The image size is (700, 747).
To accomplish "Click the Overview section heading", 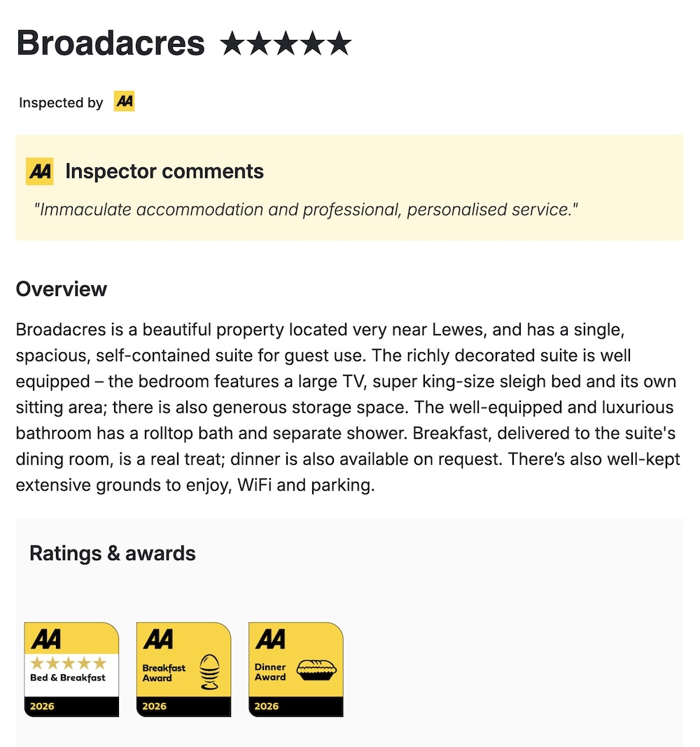I will click(62, 289).
